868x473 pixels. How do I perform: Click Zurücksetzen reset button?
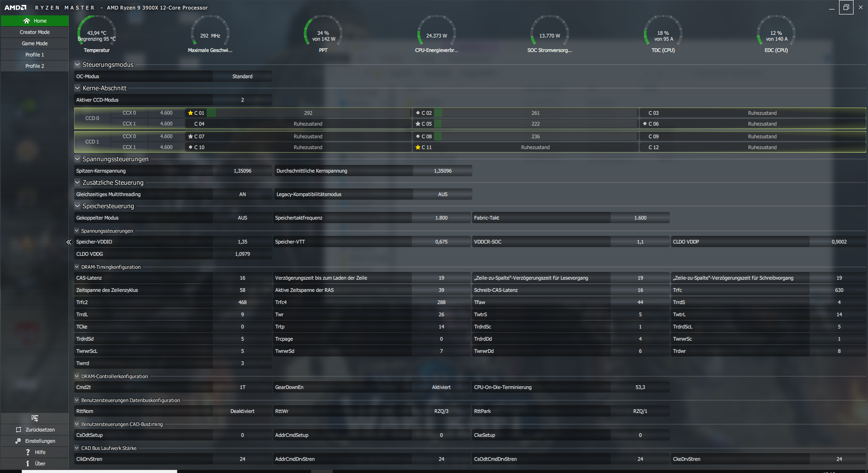tap(35, 430)
